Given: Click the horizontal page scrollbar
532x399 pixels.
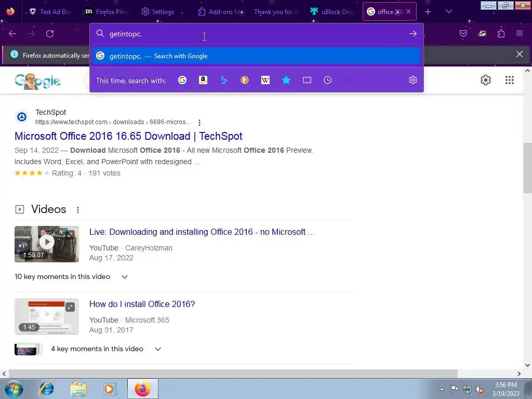Looking at the screenshot, I should click(232, 374).
